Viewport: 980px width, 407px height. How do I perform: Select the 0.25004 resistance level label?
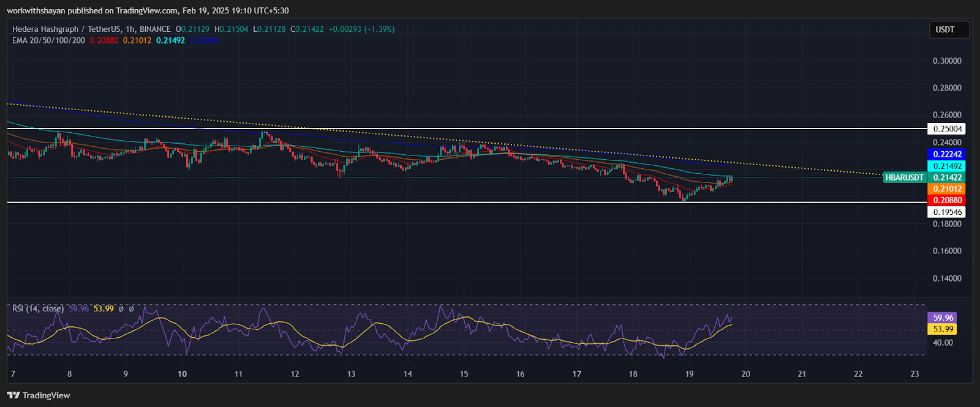947,129
